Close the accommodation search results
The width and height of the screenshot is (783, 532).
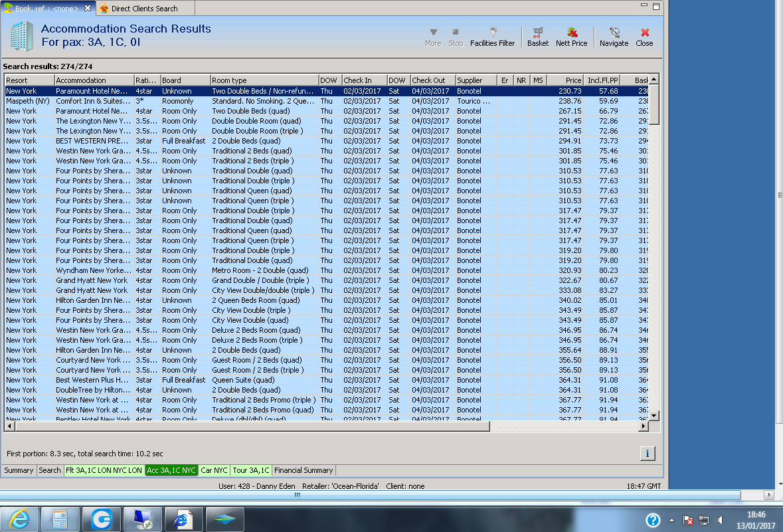[644, 37]
